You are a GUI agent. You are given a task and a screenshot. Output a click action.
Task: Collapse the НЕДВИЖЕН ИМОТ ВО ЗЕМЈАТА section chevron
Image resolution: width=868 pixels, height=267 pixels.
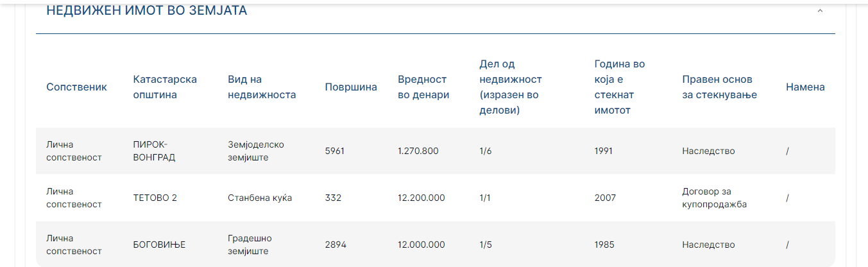pos(820,11)
